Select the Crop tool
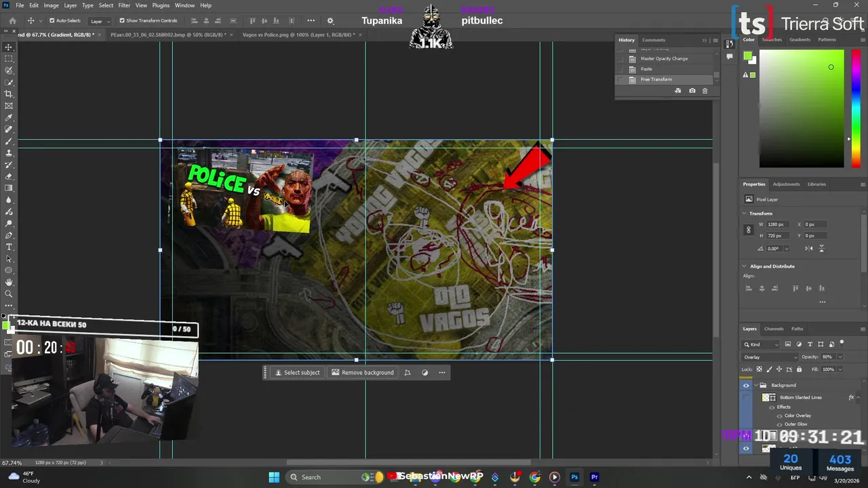The width and height of the screenshot is (868, 488). click(x=9, y=94)
